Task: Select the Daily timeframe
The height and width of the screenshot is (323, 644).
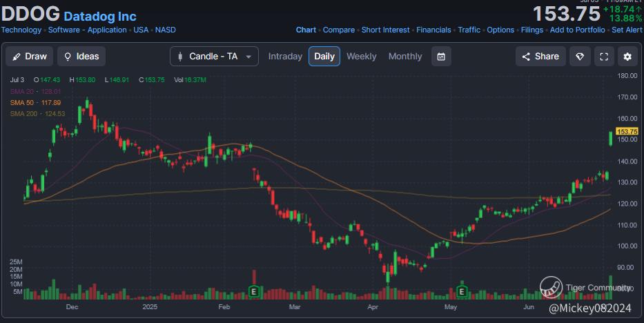Action: [x=324, y=56]
